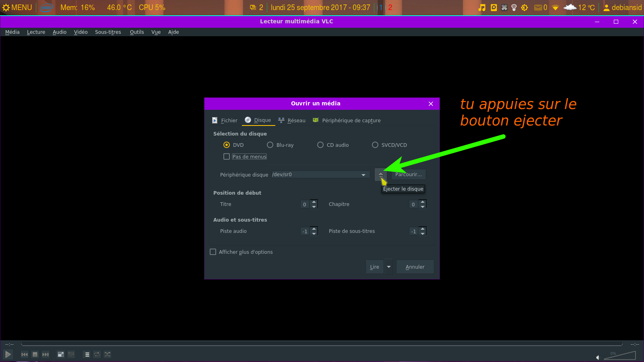Open the system MENU launcher
The height and width of the screenshot is (362, 644).
[x=17, y=8]
